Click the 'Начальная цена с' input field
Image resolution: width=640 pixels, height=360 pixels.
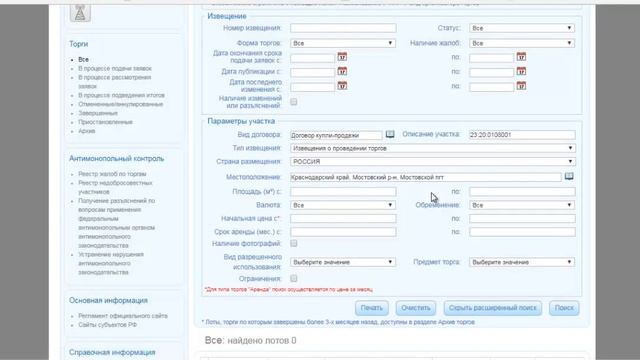pos(343,219)
